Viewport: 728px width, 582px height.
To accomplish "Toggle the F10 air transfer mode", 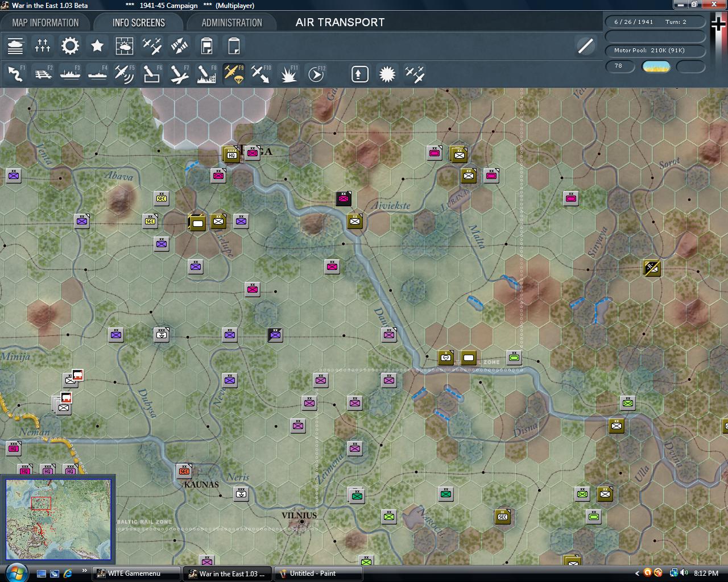I will click(x=260, y=73).
